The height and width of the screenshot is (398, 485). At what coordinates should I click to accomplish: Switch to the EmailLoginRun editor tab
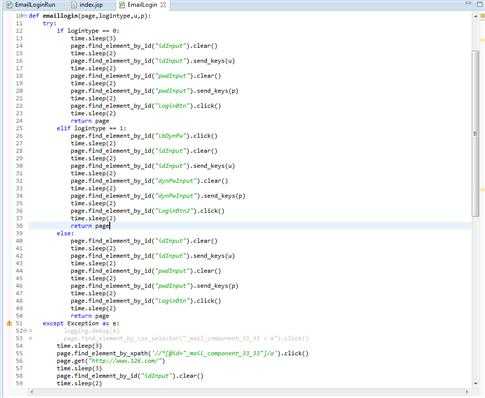31,5
